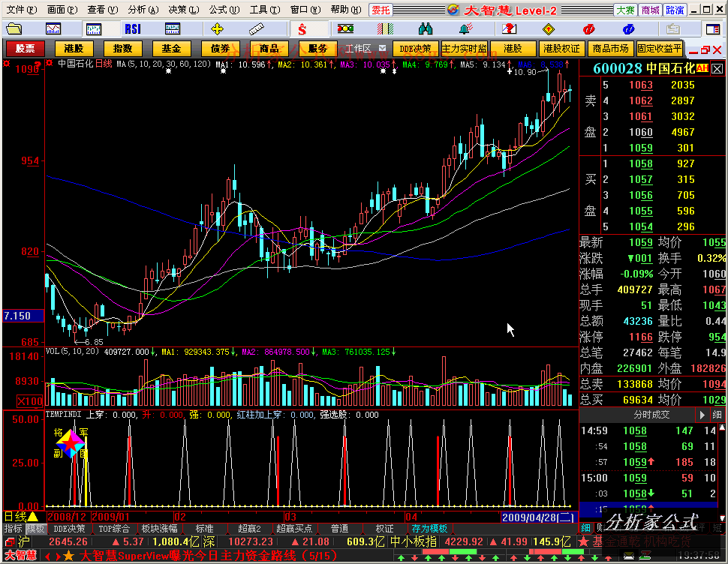
Task: Click the small window icon before 沪
Action: (10, 541)
